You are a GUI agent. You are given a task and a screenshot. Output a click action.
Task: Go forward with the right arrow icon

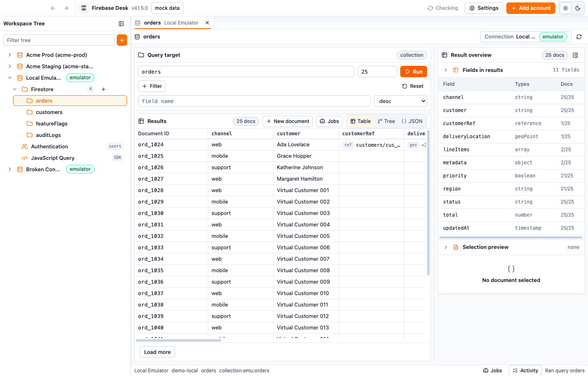(66, 8)
